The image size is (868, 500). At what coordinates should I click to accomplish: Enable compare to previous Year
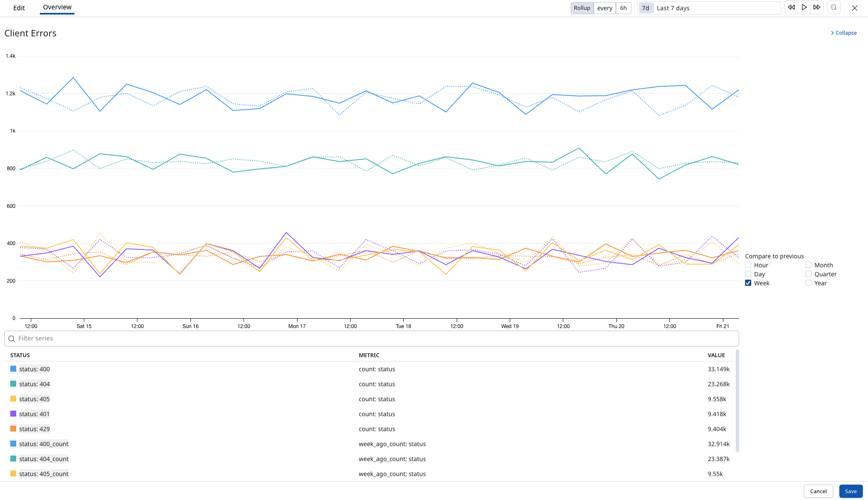(x=809, y=283)
